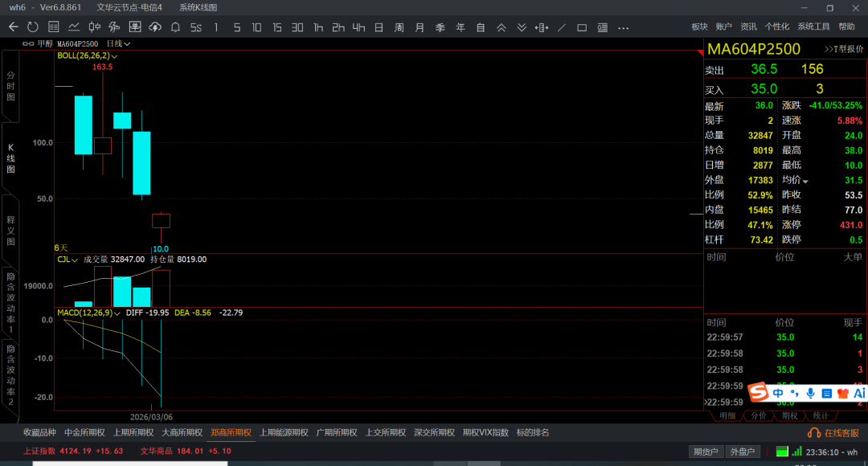
Task: Switch to daily (日) period
Action: point(379,27)
